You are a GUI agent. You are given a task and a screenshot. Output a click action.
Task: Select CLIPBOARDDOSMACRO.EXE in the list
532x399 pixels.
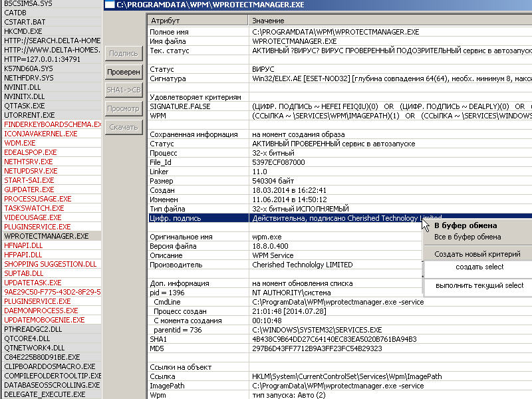pos(50,366)
